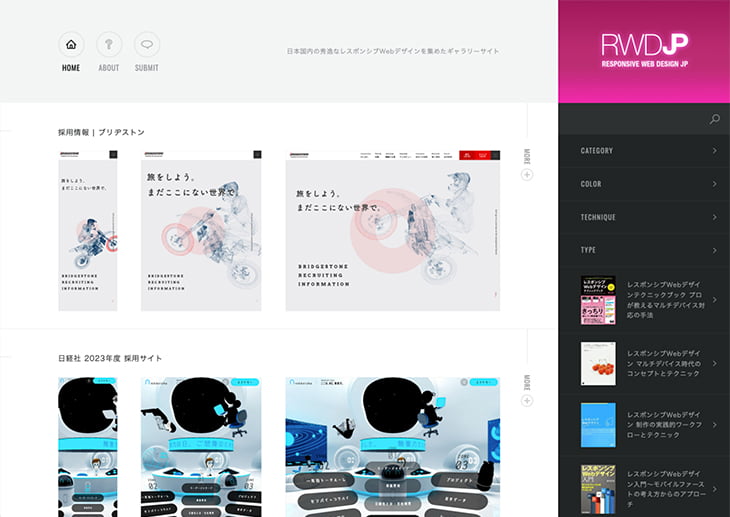Open the レスポンシブWebデザインテクニックブック book link
Screen dimensions: 730x517
click(x=667, y=299)
